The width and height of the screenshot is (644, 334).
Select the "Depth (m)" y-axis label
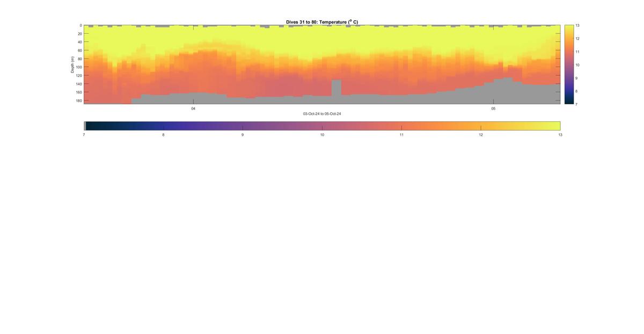[72, 64]
